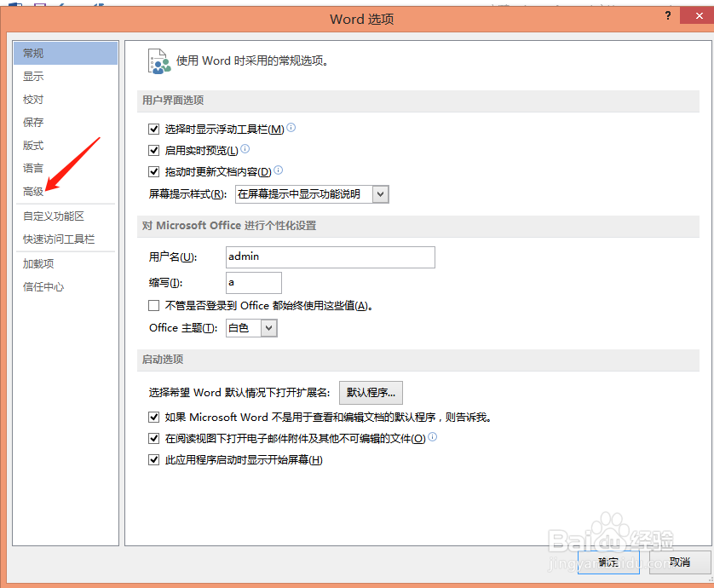Screen dimensions: 714x588
Task: Open the 信任中心 category
Action: [66, 287]
